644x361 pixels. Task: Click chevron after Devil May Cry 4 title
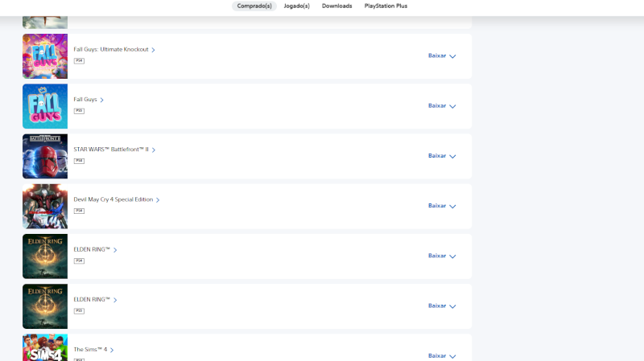click(158, 199)
